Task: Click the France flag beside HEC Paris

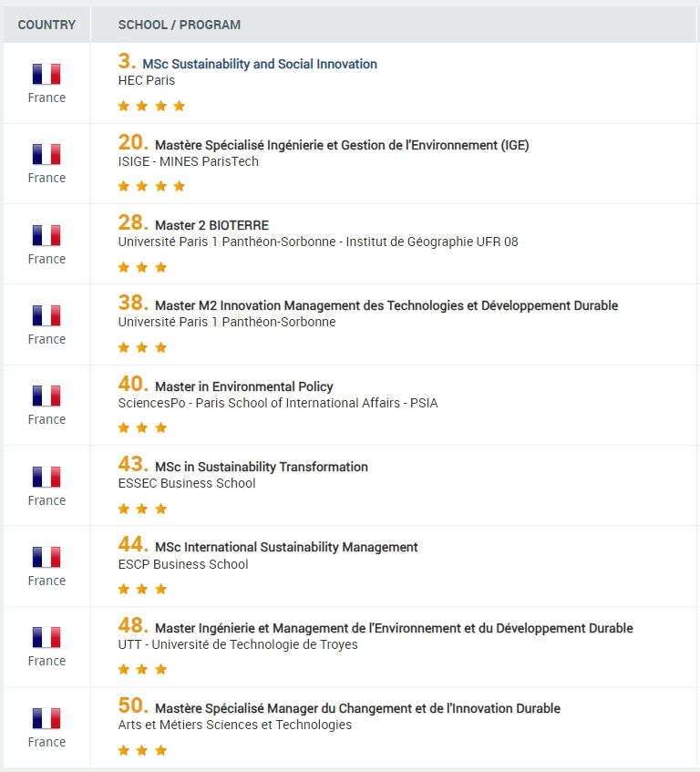Action: click(46, 75)
